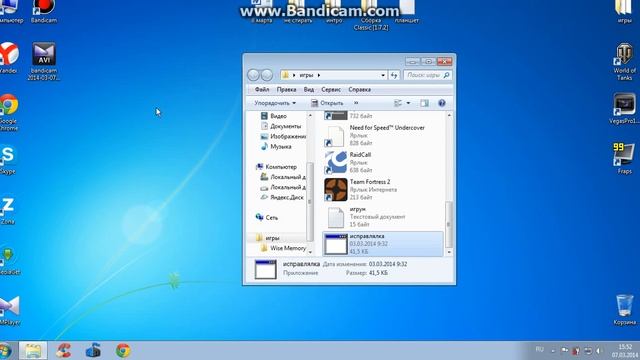The height and width of the screenshot is (360, 640).
Task: Click the Windows Start button
Action: (x=6, y=351)
